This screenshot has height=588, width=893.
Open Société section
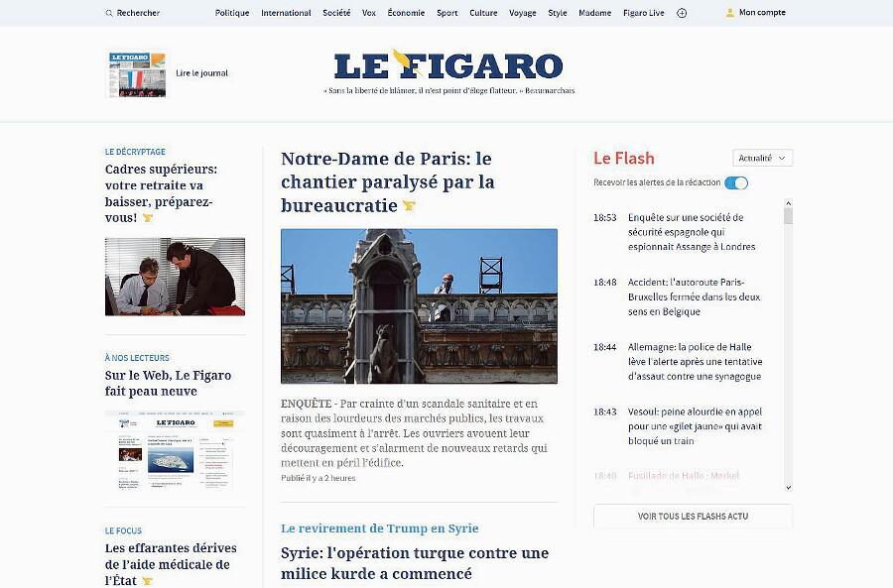pos(336,13)
